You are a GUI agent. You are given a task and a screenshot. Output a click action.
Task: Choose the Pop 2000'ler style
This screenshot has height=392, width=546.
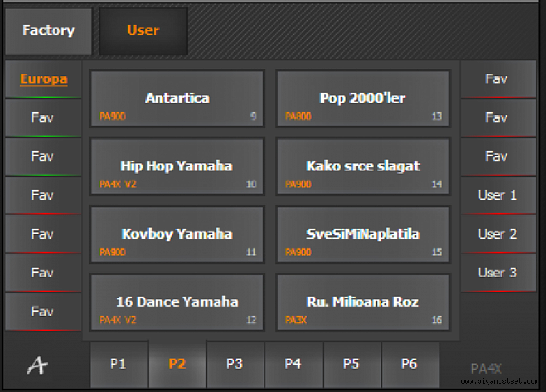point(363,98)
